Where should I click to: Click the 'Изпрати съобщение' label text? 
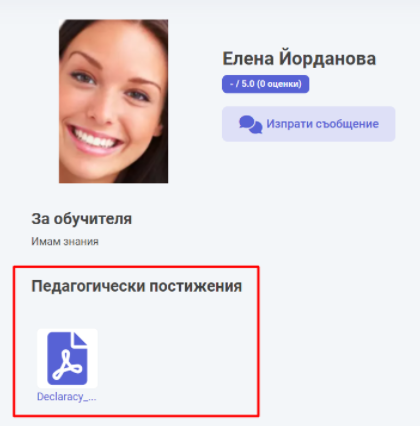pyautogui.click(x=322, y=124)
